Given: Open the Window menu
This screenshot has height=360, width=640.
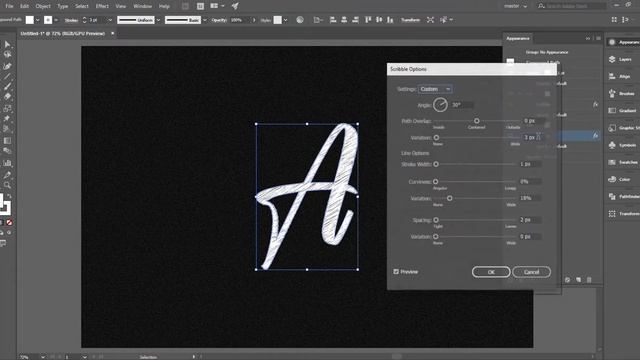Looking at the screenshot, I should (x=142, y=6).
